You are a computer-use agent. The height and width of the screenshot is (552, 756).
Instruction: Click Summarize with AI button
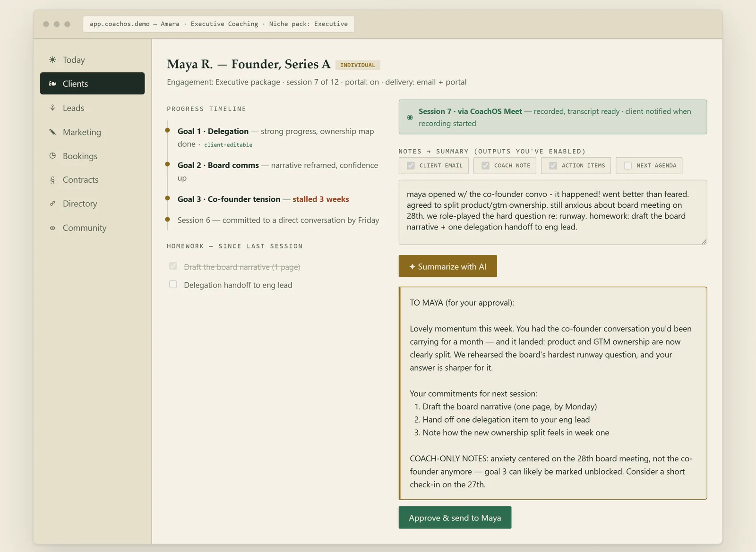[x=447, y=266]
